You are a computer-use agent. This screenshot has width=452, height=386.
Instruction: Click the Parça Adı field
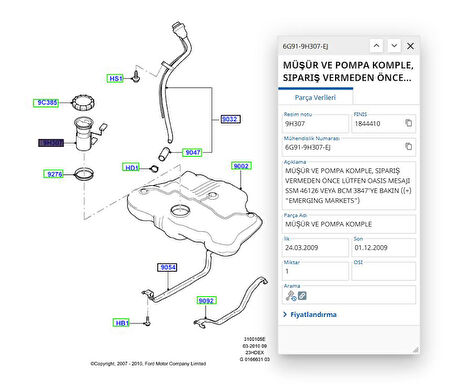pos(349,224)
